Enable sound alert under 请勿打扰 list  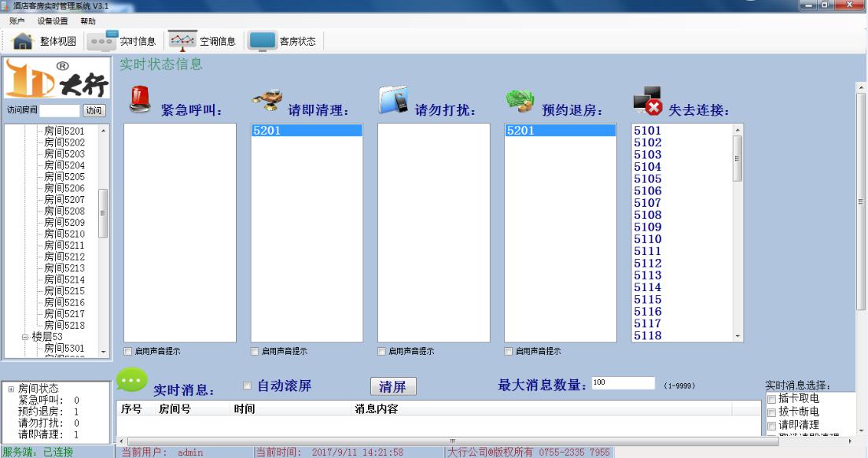(381, 351)
